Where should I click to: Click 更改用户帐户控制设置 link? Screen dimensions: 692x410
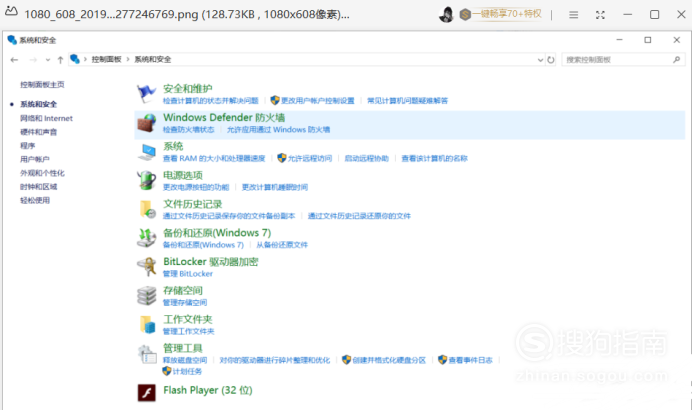[318, 101]
